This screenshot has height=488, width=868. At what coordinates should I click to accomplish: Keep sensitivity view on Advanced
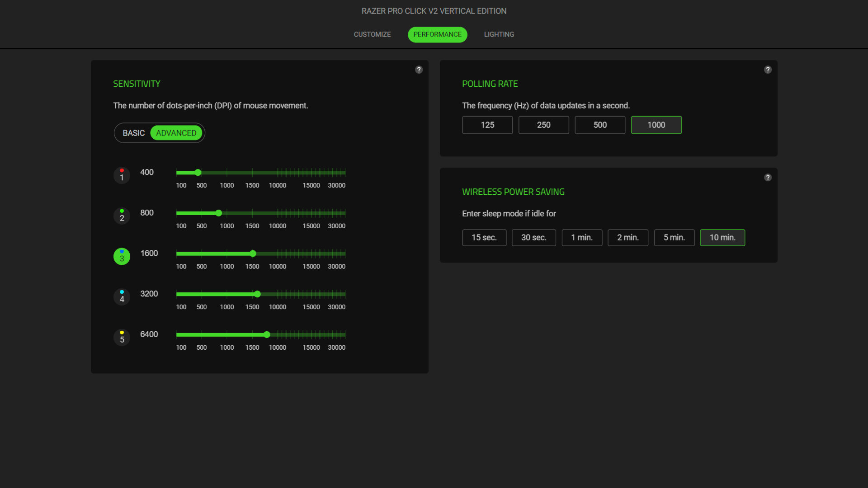(176, 133)
